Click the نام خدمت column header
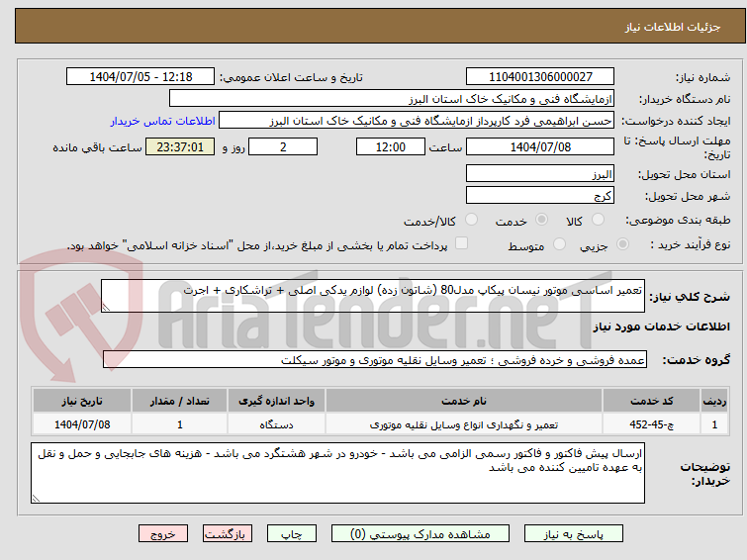 [x=464, y=401]
